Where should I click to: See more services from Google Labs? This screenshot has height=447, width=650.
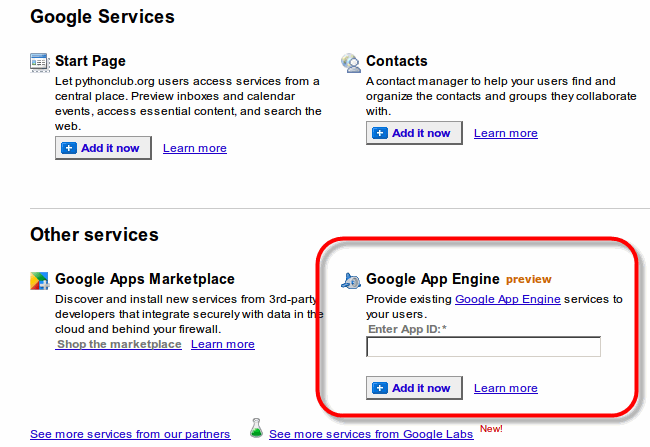point(371,434)
